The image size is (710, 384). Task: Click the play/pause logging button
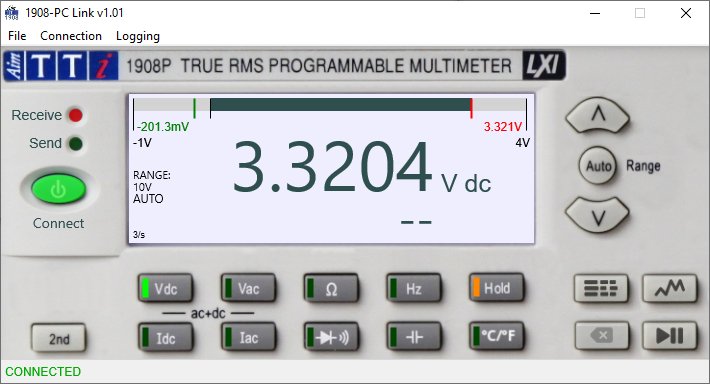tap(669, 336)
